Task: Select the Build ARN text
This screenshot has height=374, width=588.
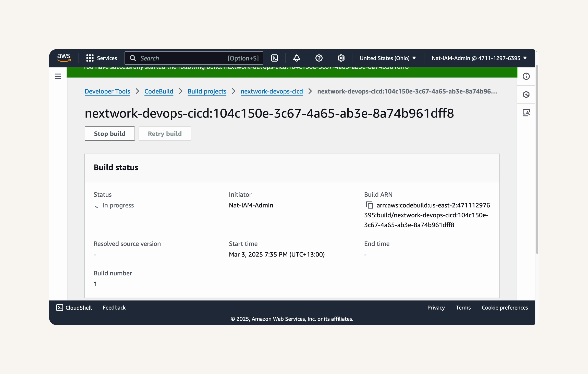Action: (427, 215)
